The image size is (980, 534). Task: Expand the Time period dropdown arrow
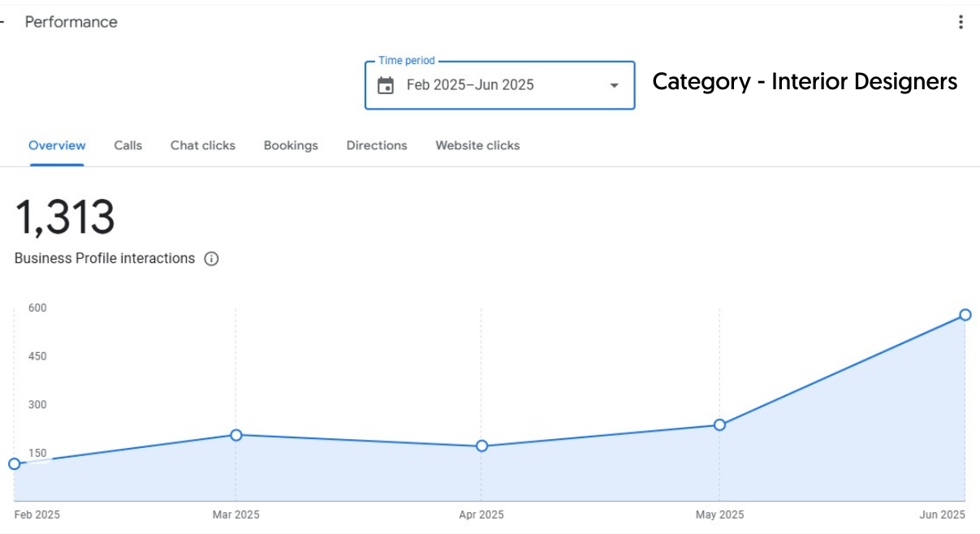click(614, 85)
